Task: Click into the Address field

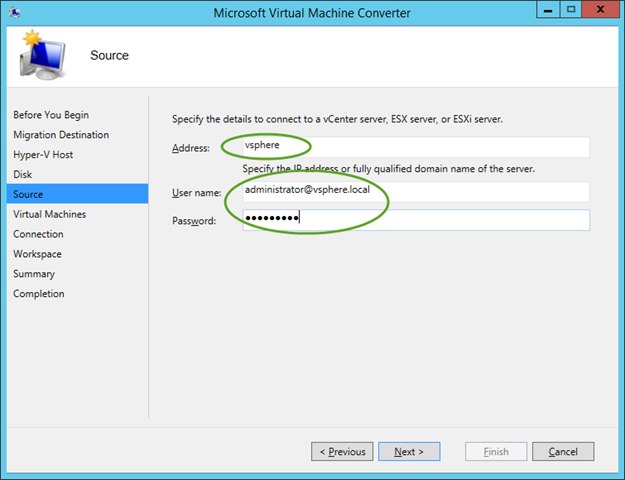Action: click(416, 147)
